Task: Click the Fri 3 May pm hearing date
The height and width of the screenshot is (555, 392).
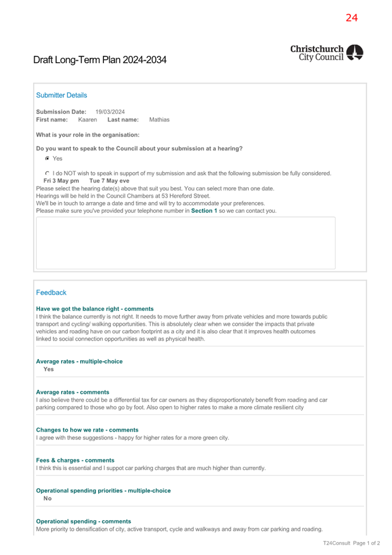Action: tap(61, 181)
